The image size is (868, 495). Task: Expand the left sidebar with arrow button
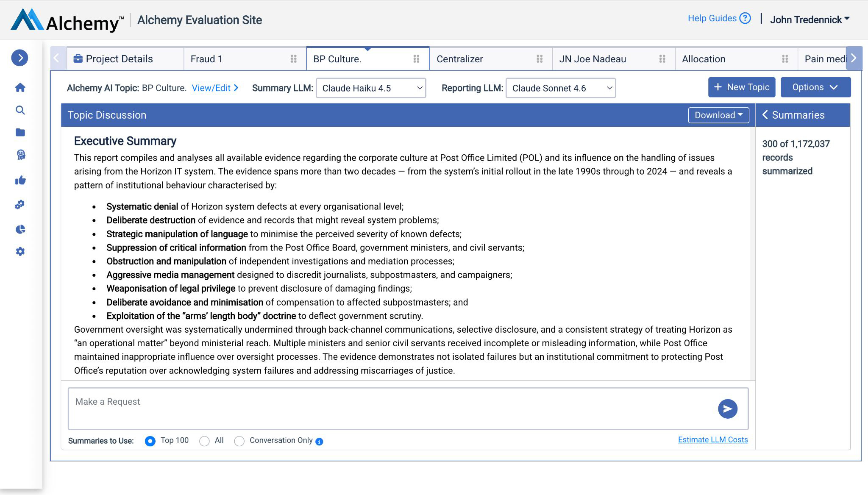(x=19, y=58)
